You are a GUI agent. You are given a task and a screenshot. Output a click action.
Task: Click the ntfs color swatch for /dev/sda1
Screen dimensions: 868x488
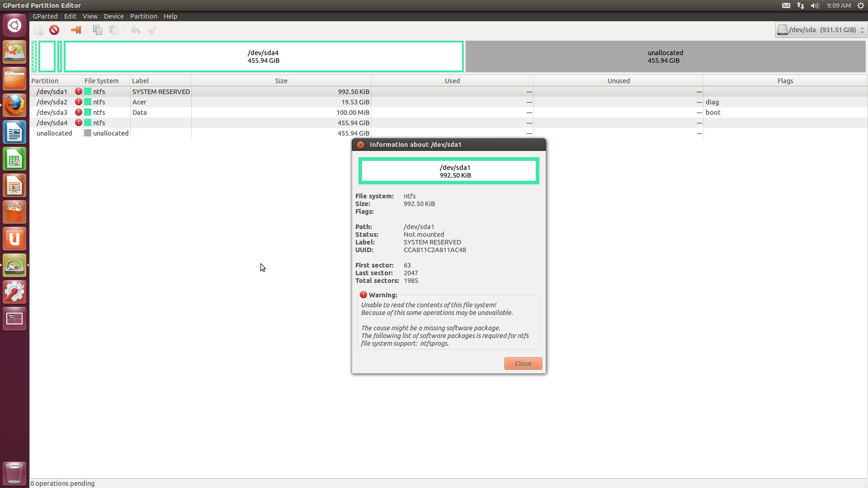pyautogui.click(x=88, y=91)
